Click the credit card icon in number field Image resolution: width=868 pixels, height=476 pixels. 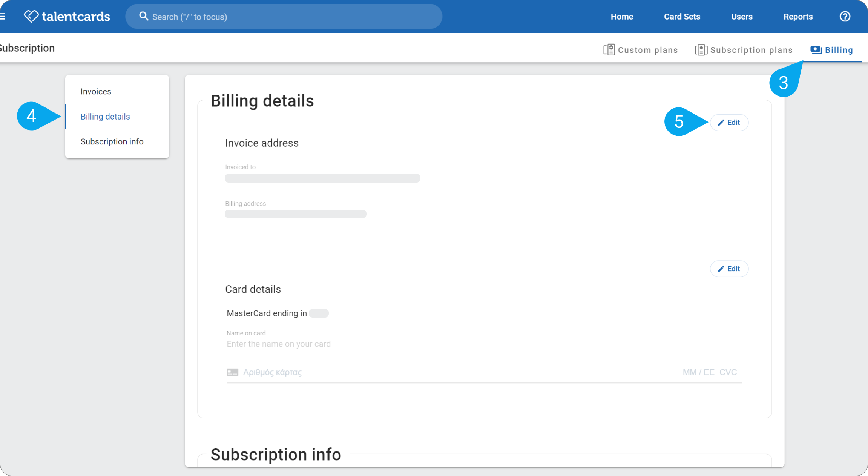pos(232,372)
